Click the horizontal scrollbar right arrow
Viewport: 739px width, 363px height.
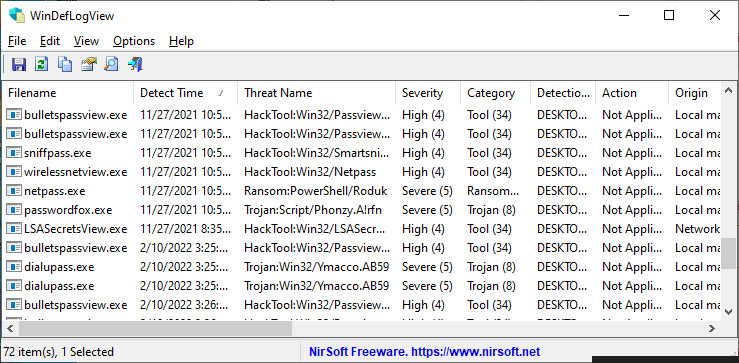(x=713, y=328)
